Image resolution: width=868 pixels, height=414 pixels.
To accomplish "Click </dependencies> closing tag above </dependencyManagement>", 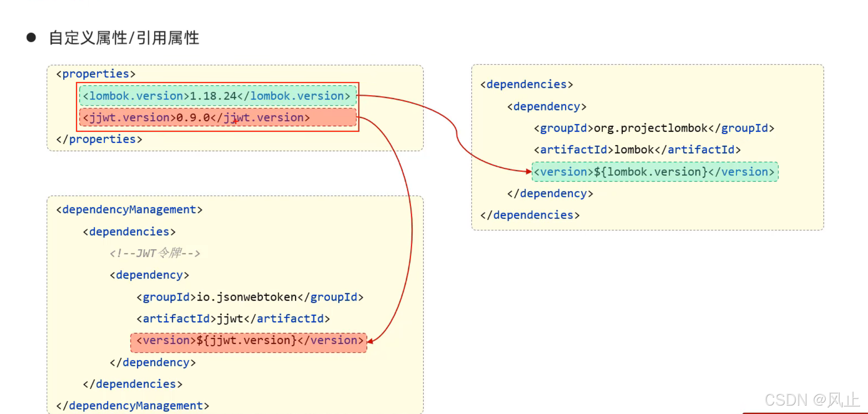I will (x=133, y=384).
